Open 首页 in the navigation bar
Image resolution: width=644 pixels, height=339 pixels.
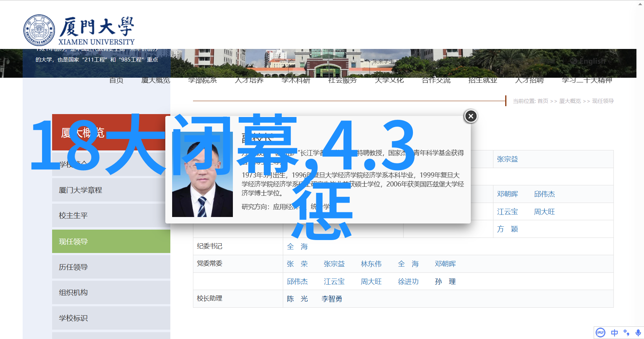tap(116, 80)
